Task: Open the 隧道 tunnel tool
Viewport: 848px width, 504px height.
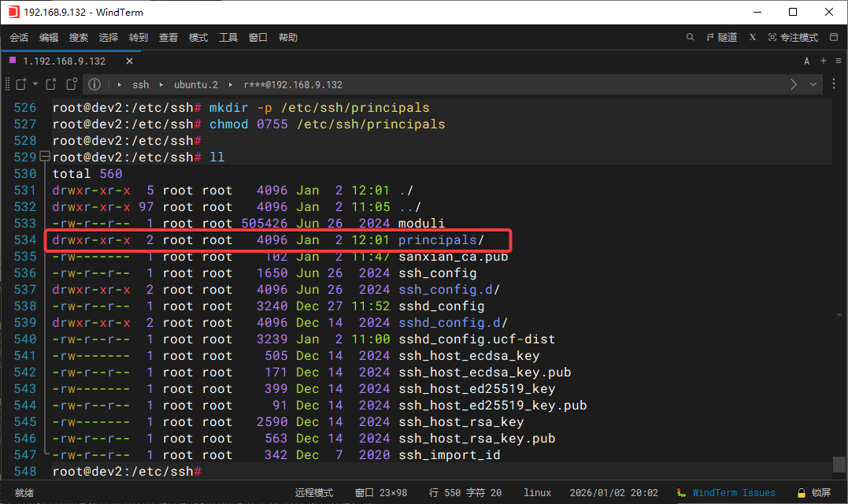Action: [x=722, y=37]
